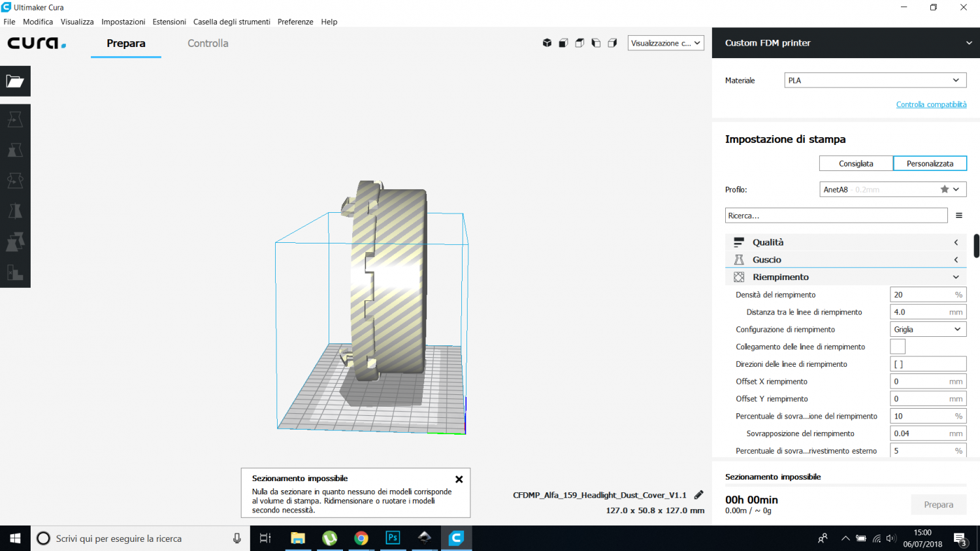This screenshot has height=551, width=980.
Task: Open the Estensioni menu
Action: coord(169,22)
